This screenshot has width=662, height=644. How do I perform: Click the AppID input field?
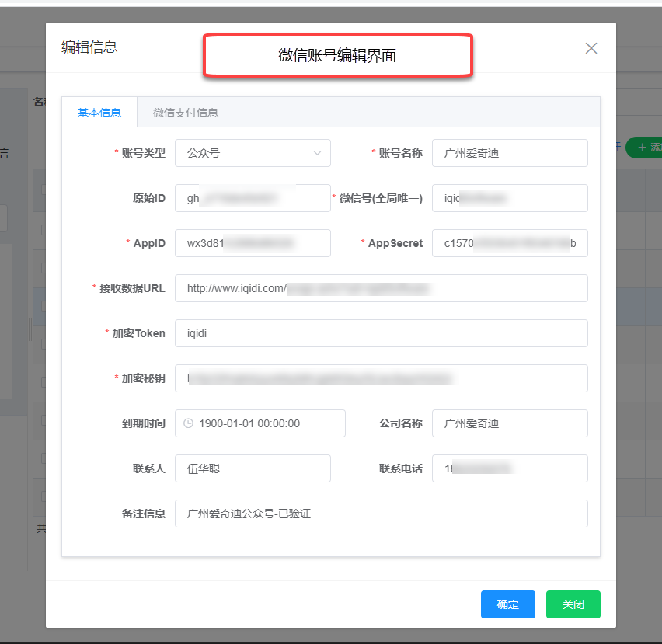(253, 243)
